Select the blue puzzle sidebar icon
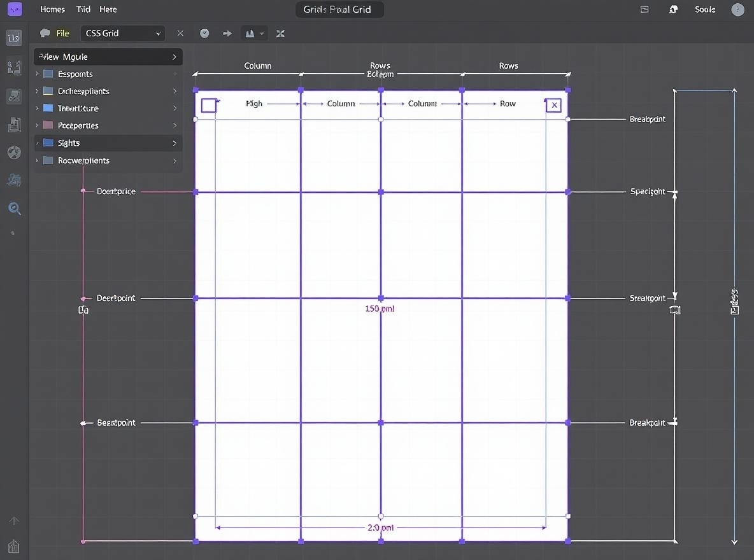Screen dimensions: 754x560 (14, 180)
